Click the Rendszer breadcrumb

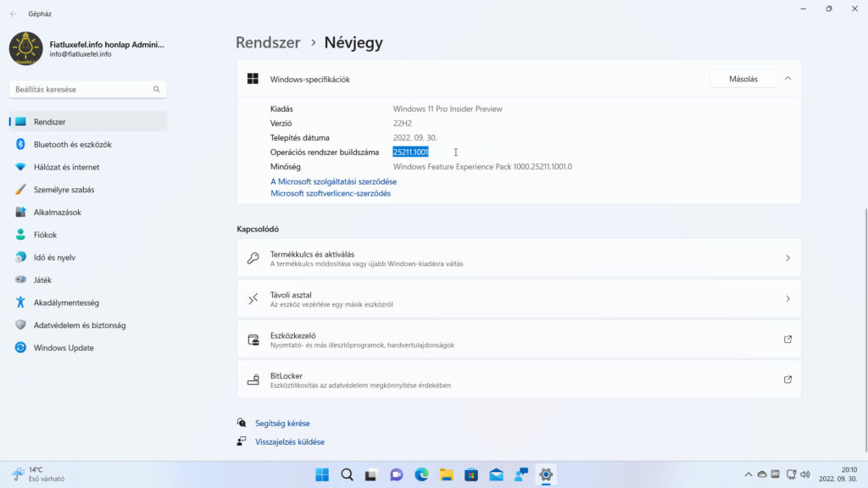pyautogui.click(x=268, y=42)
